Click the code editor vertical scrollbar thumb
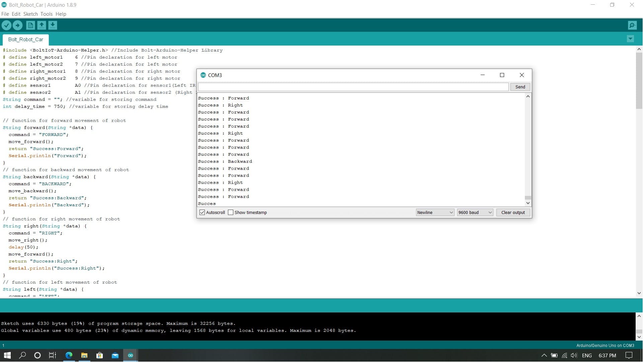Viewport: 644px width, 363px height. [639, 81]
